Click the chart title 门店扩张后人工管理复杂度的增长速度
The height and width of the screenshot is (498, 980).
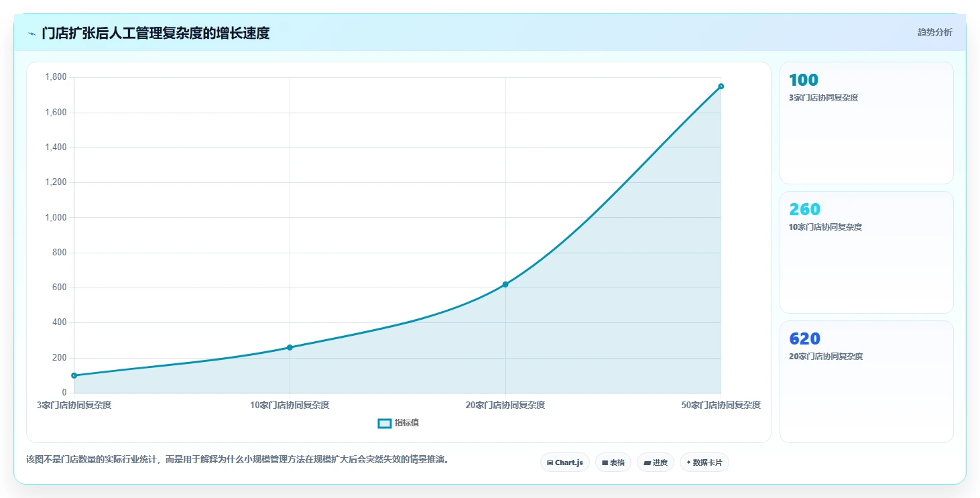156,33
